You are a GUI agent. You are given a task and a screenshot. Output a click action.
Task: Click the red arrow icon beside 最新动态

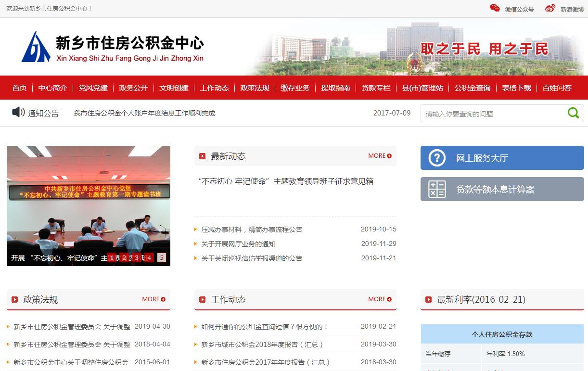point(203,156)
